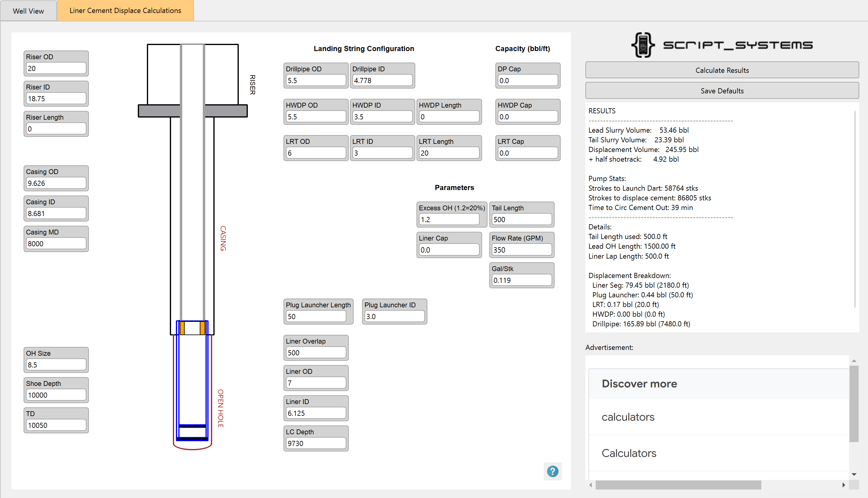Select the Shoe Depth value field
This screenshot has height=498, width=868.
pos(56,395)
